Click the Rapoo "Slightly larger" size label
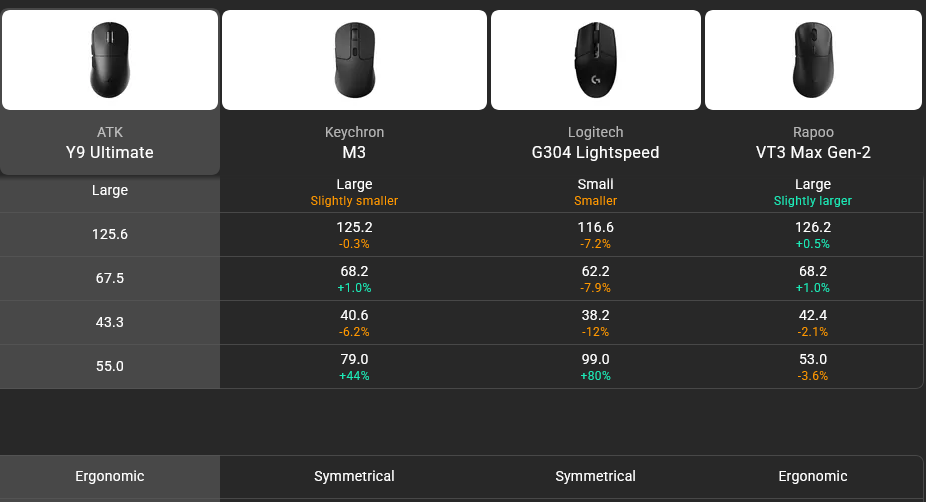This screenshot has height=502, width=926. [x=813, y=201]
